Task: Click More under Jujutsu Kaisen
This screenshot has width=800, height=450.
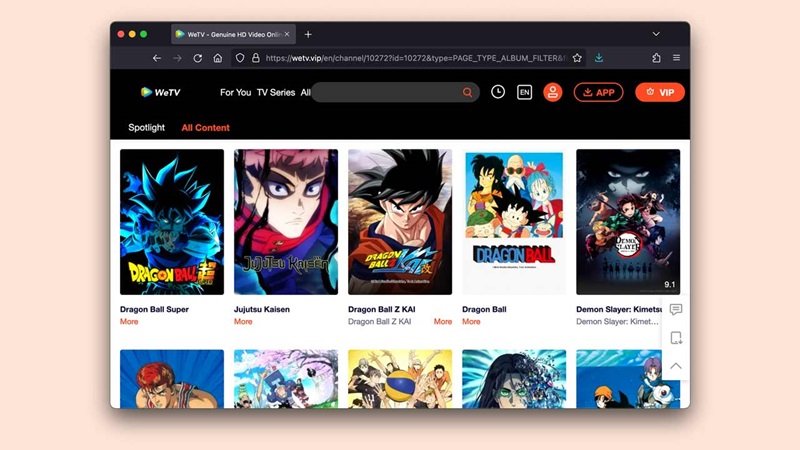Action: [243, 322]
